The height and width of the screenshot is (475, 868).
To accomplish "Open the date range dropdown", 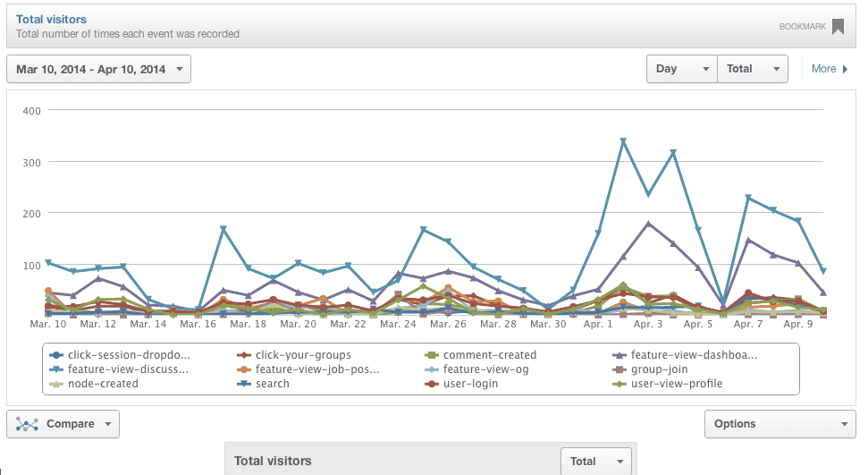I will coord(98,69).
